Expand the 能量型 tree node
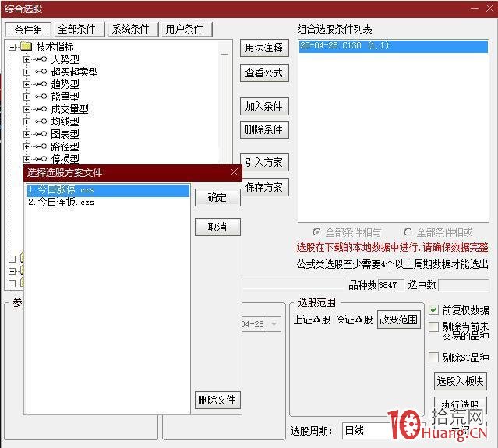This screenshot has width=498, height=448. coord(26,97)
